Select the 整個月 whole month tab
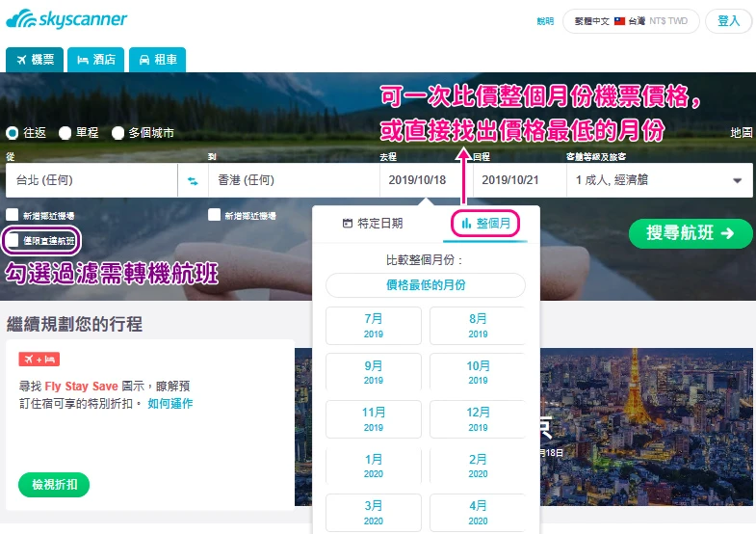This screenshot has height=534, width=756. (486, 224)
